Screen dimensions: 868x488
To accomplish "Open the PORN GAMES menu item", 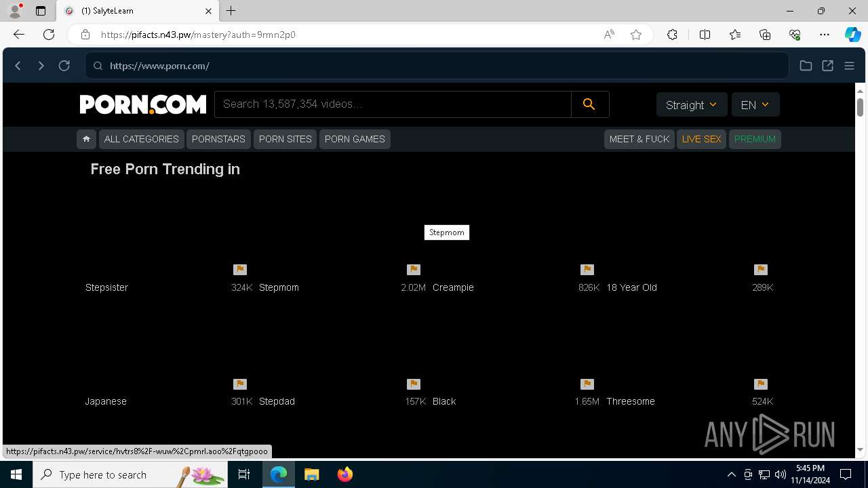I will [x=355, y=139].
